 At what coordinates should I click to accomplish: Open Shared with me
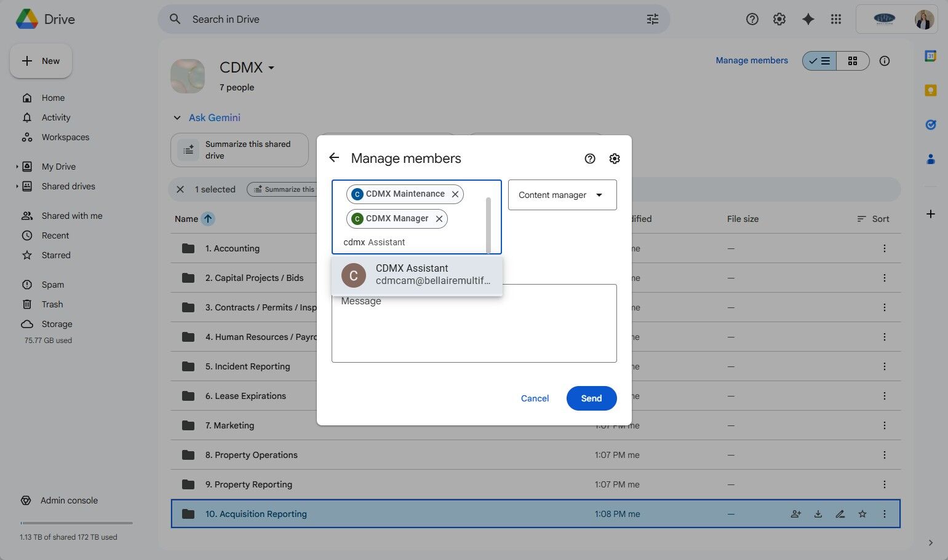pos(72,216)
